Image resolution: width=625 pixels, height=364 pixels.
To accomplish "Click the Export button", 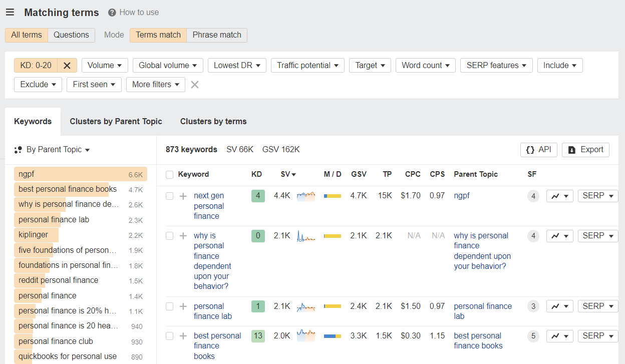I will (585, 150).
